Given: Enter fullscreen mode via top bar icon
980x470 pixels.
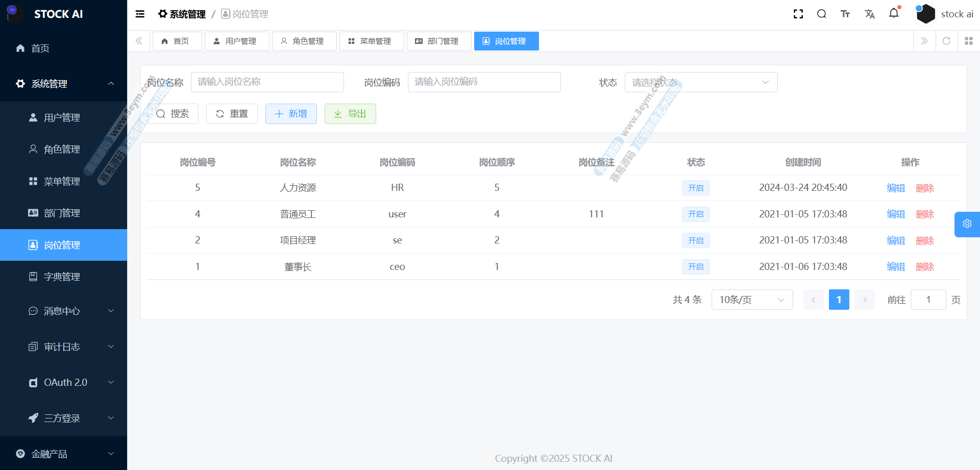Looking at the screenshot, I should 798,14.
